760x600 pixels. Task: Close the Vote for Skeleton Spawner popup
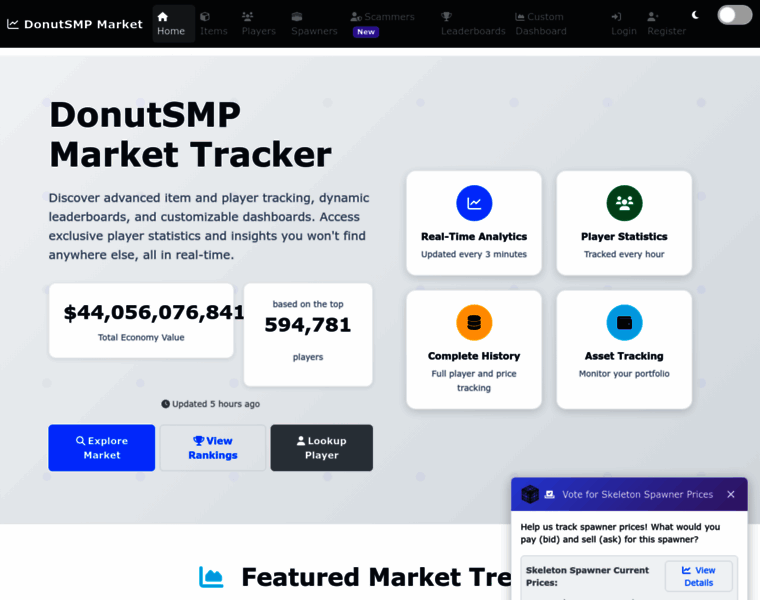point(731,494)
